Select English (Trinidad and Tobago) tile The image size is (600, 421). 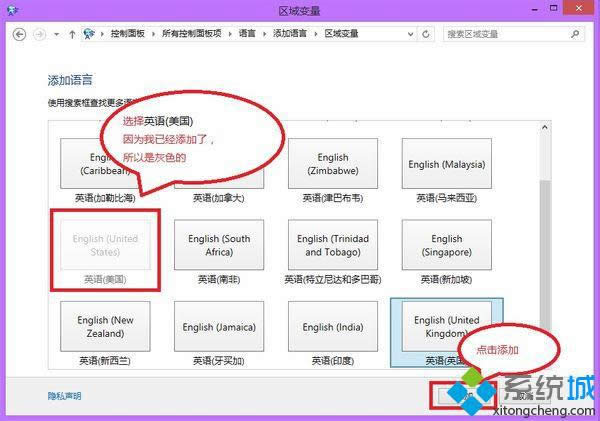[x=333, y=245]
